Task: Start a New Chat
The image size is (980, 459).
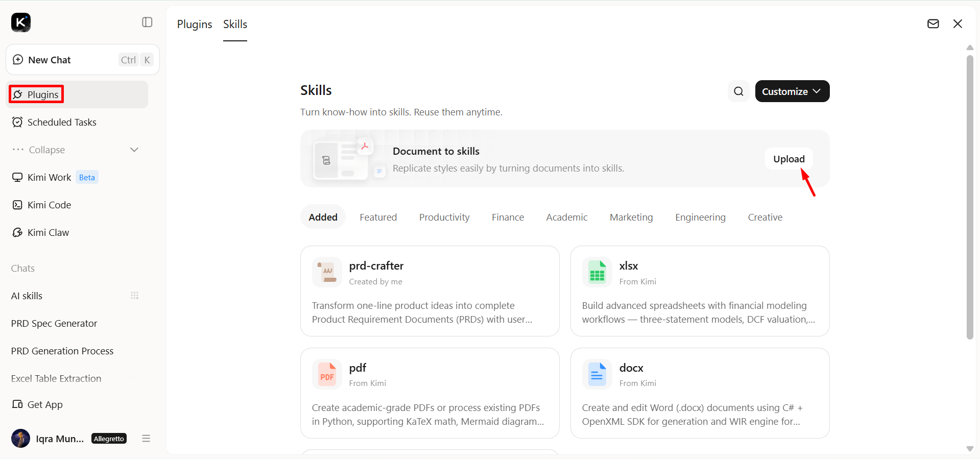Action: pyautogui.click(x=83, y=60)
